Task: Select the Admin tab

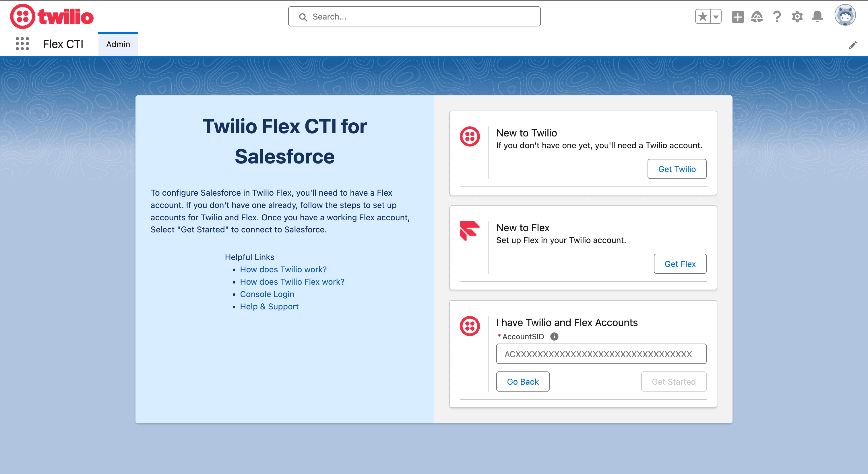Action: (118, 44)
